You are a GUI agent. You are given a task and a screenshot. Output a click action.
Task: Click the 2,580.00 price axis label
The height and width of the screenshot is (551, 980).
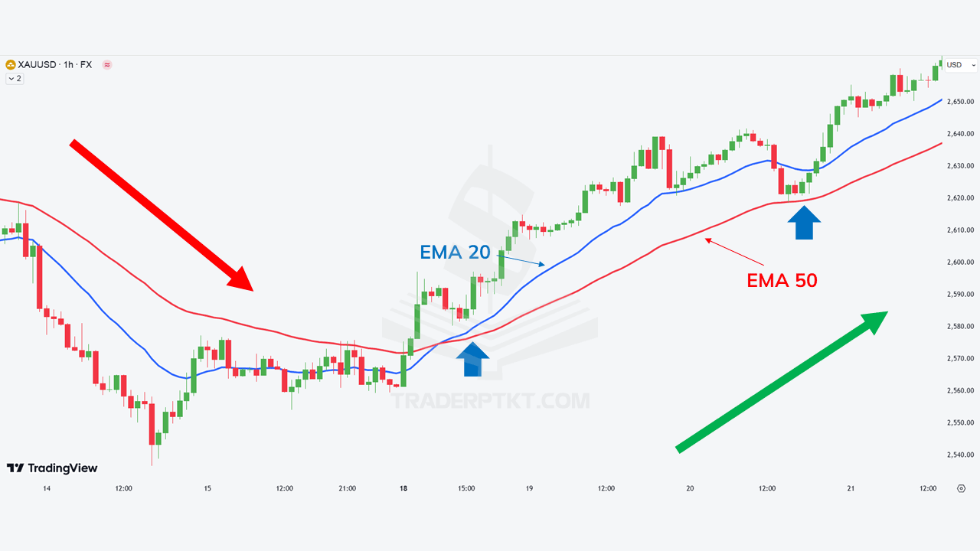click(x=959, y=326)
